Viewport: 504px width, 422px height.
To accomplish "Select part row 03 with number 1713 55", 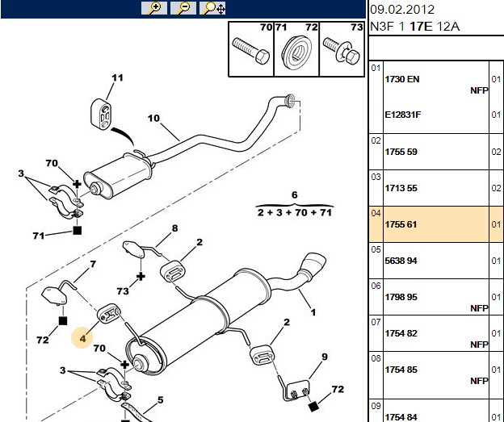I will point(435,188).
